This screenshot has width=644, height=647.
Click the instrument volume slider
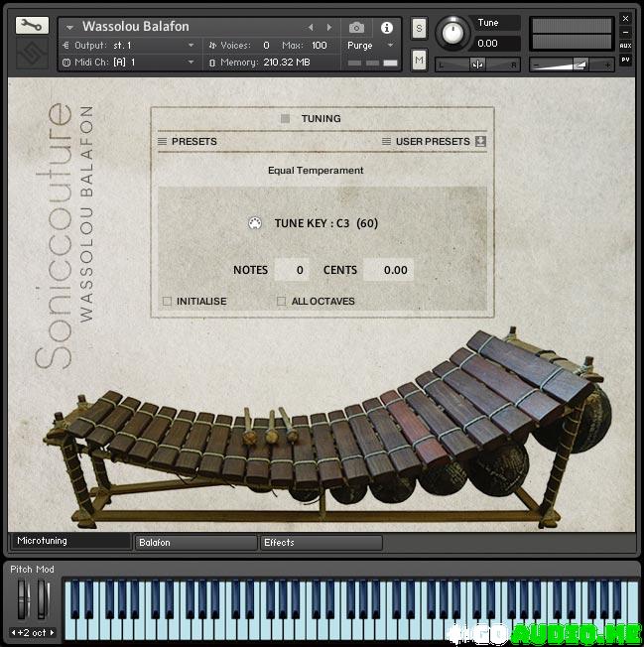click(x=572, y=65)
